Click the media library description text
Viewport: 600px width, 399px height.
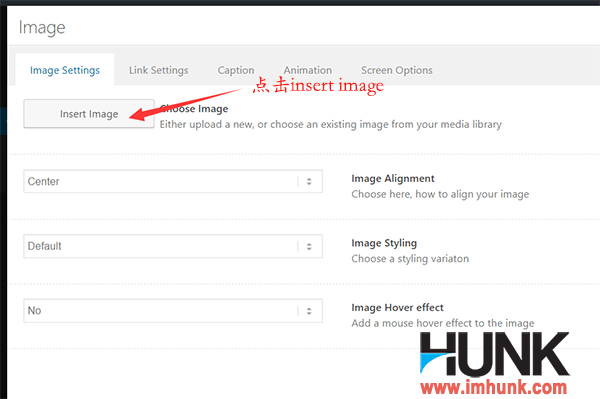click(331, 125)
